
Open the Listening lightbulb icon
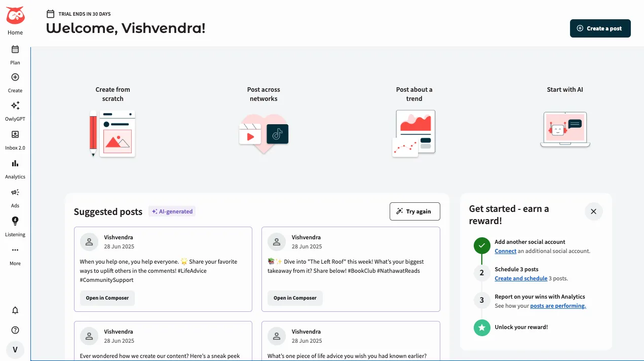click(15, 221)
